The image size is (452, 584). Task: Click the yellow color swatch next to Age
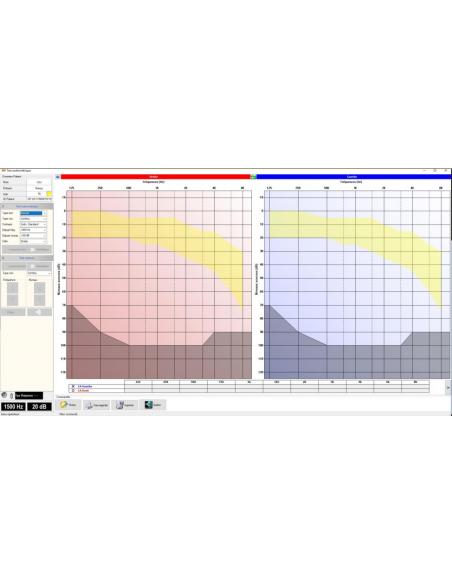click(49, 194)
